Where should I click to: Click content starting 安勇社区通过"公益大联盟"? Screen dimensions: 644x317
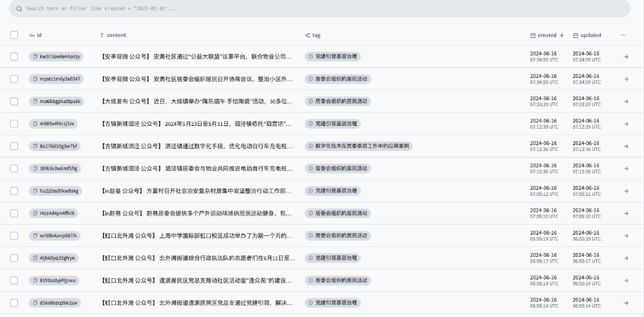click(x=196, y=57)
